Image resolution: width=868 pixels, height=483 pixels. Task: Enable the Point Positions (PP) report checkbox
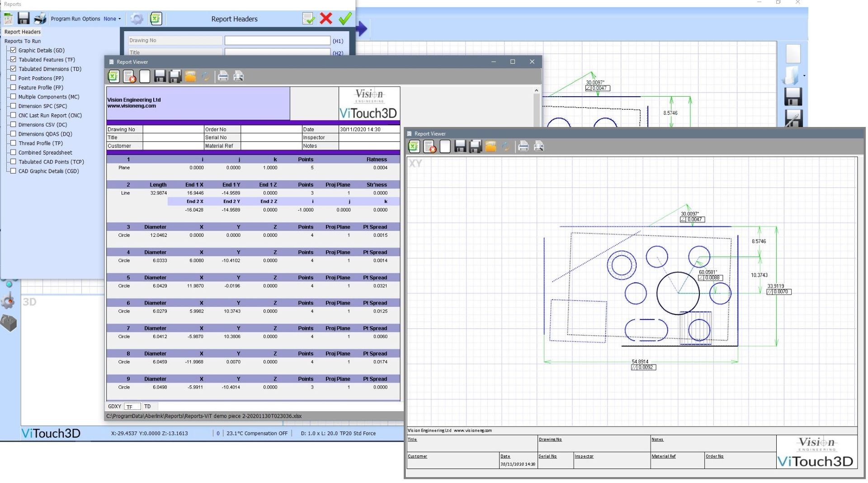(x=13, y=78)
